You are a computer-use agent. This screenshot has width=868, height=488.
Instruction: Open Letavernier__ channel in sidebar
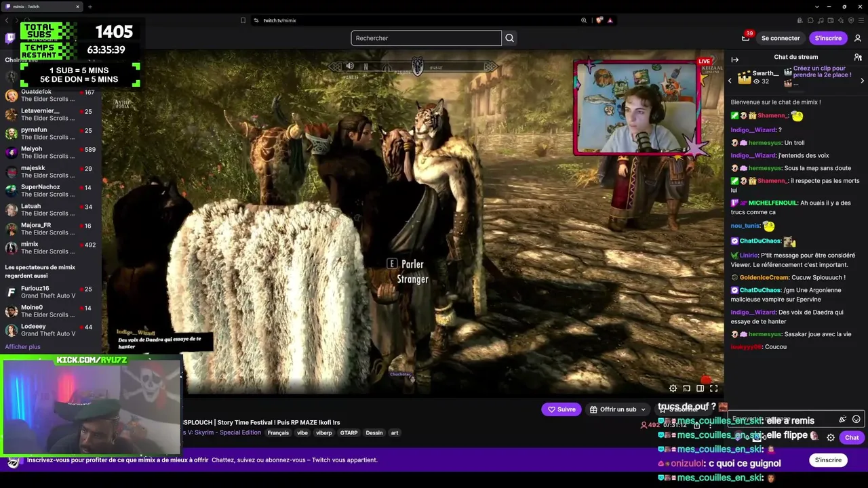(x=51, y=115)
